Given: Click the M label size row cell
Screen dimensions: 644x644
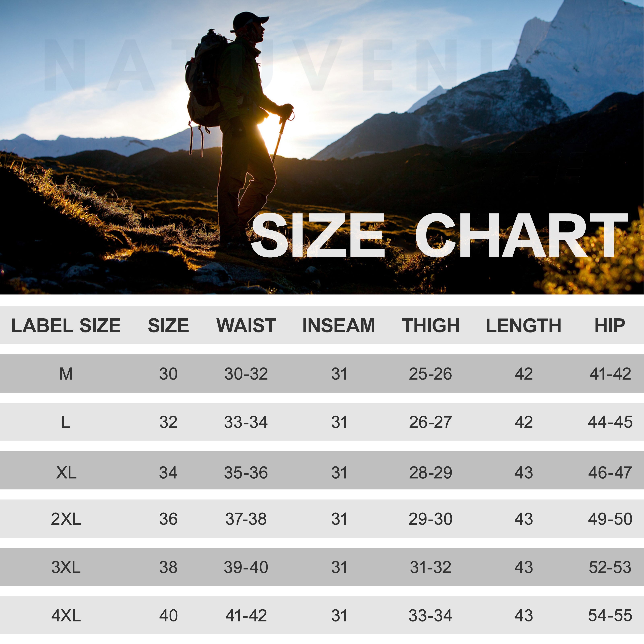Looking at the screenshot, I should coord(66,374).
